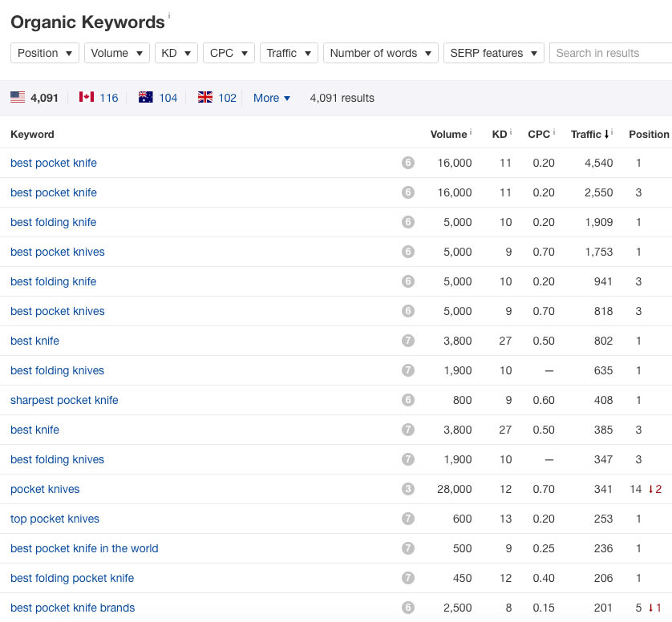This screenshot has width=672, height=622.
Task: Click SERP features badge in 802 traffic row
Action: 408,341
